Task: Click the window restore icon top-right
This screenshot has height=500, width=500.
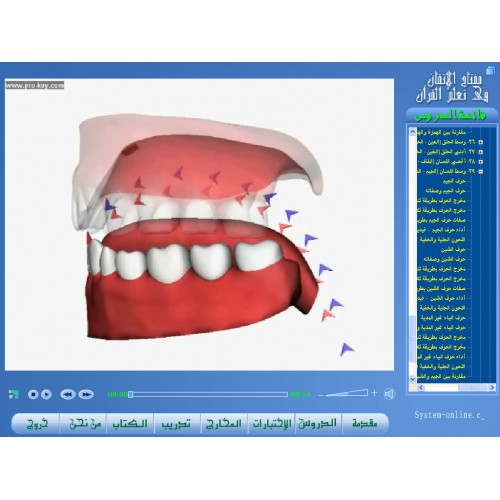Action: 490,70
